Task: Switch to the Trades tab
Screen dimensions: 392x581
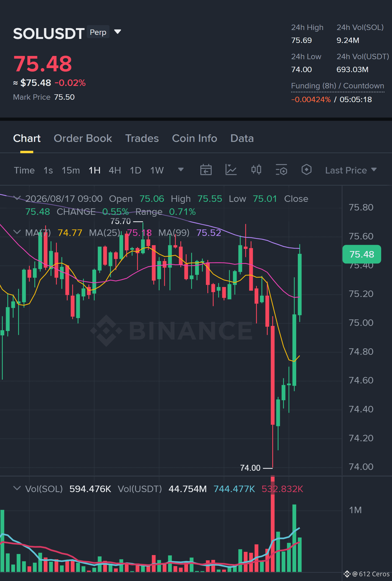Action: coord(142,138)
